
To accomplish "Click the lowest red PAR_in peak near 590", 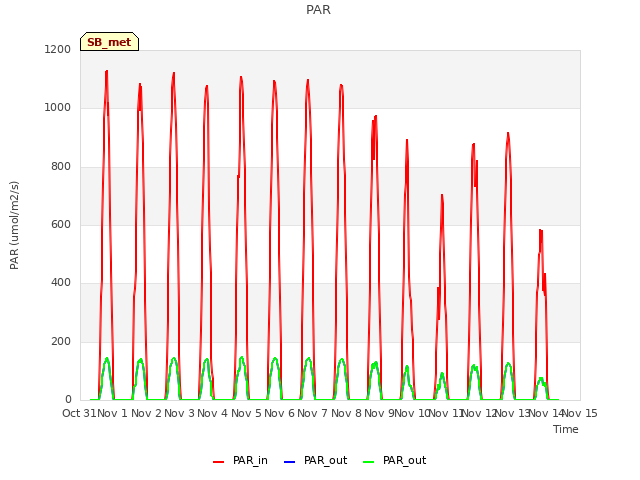I will point(540,231).
